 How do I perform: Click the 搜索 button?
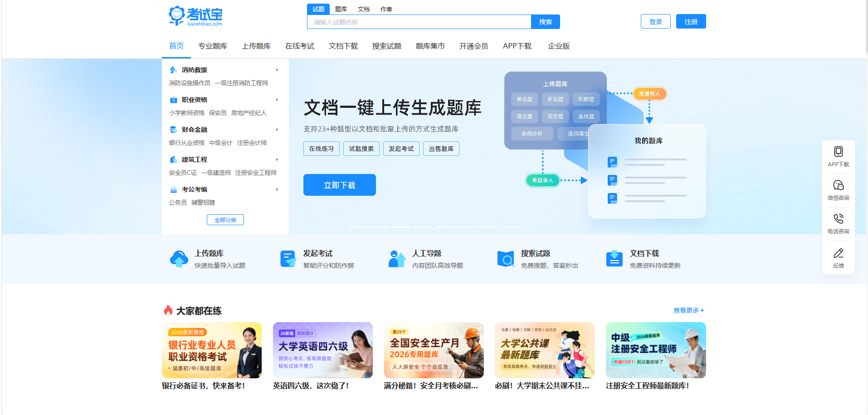pyautogui.click(x=546, y=22)
